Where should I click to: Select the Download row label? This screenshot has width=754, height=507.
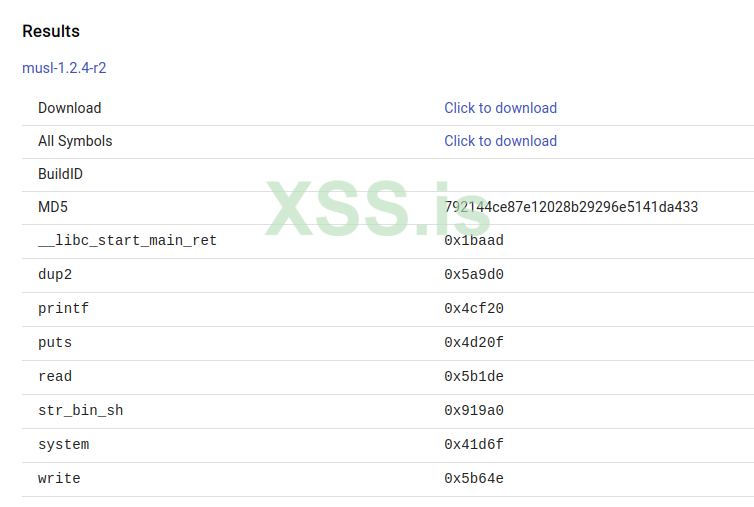click(x=70, y=108)
